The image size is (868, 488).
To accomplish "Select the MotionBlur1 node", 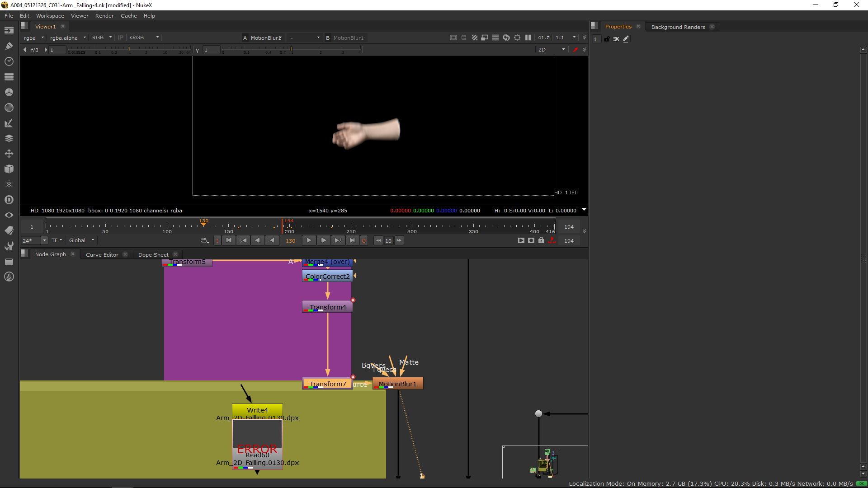I will pos(398,384).
